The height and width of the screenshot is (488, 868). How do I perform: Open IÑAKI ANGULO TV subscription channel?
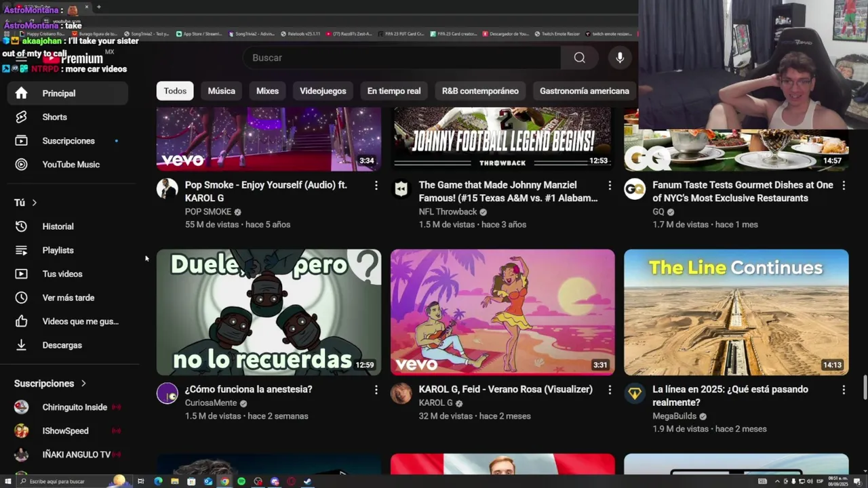click(x=67, y=455)
